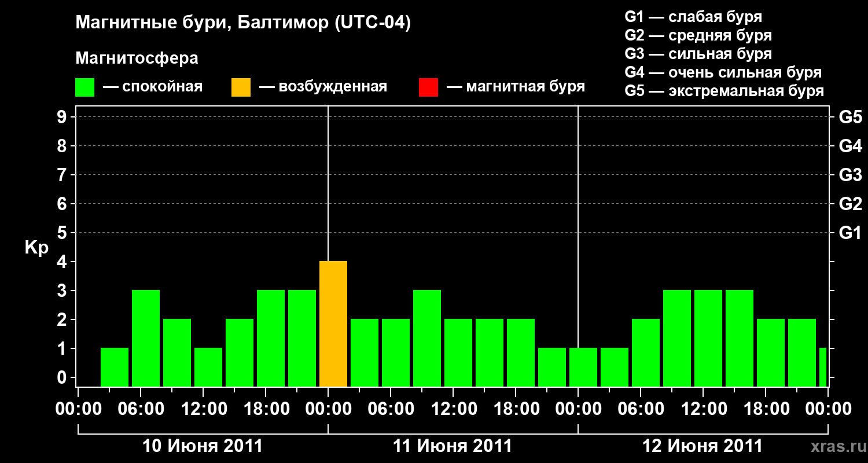Screen dimensions: 868x463
Task: Click the Kp 2 bar above 18:00 on 11 June
Action: (521, 353)
